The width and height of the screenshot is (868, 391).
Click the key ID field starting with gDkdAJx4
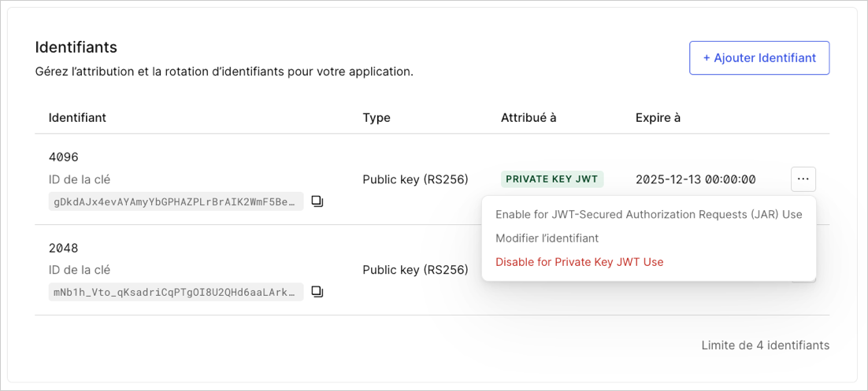point(176,202)
